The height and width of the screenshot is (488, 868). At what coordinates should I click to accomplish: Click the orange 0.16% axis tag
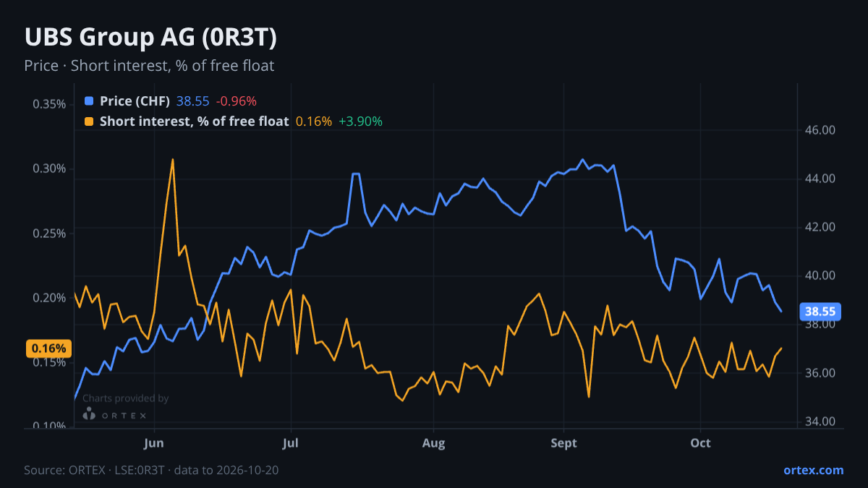(49, 348)
